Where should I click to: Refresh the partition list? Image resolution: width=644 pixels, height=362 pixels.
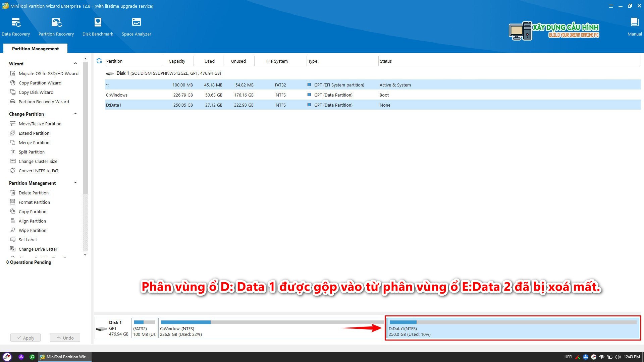(x=99, y=61)
